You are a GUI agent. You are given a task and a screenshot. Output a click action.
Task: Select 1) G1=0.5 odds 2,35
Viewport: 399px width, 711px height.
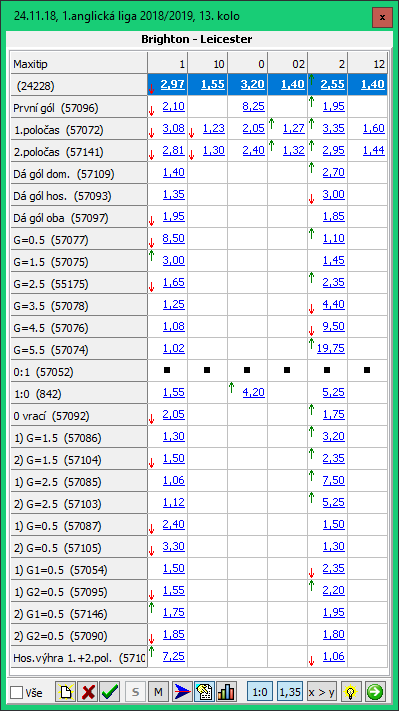pos(334,569)
